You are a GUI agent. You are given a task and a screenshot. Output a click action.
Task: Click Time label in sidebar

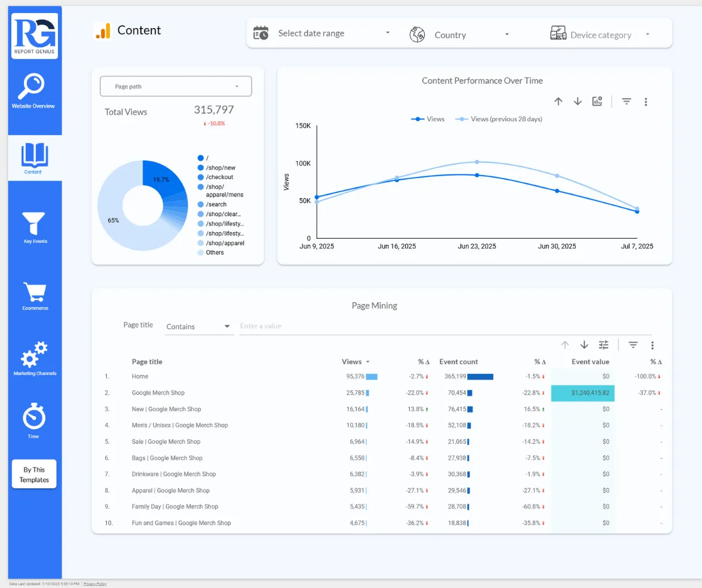(x=33, y=436)
